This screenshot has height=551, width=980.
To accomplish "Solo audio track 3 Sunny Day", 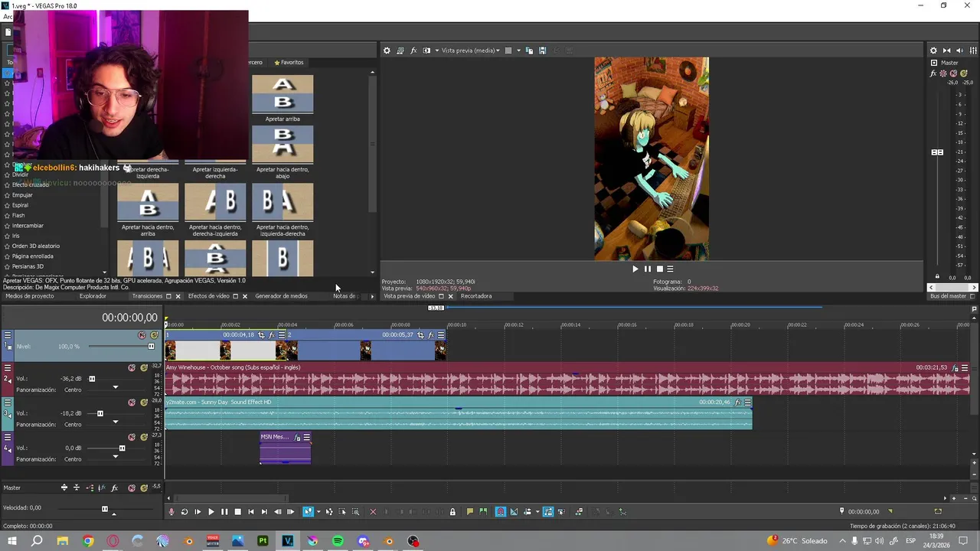I will coord(144,403).
